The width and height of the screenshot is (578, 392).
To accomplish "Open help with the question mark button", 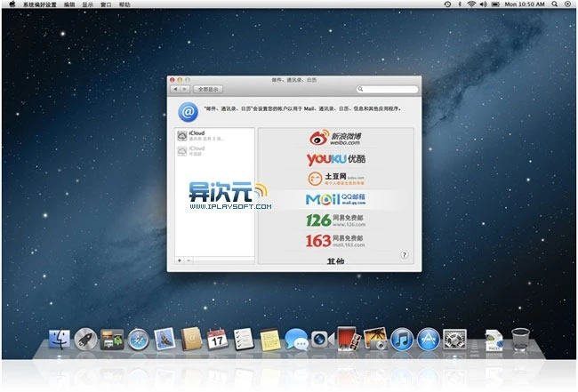I will (x=405, y=254).
